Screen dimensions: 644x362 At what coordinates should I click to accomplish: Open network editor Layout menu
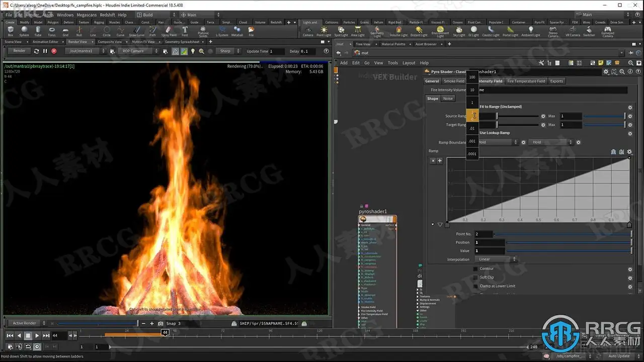(x=409, y=63)
